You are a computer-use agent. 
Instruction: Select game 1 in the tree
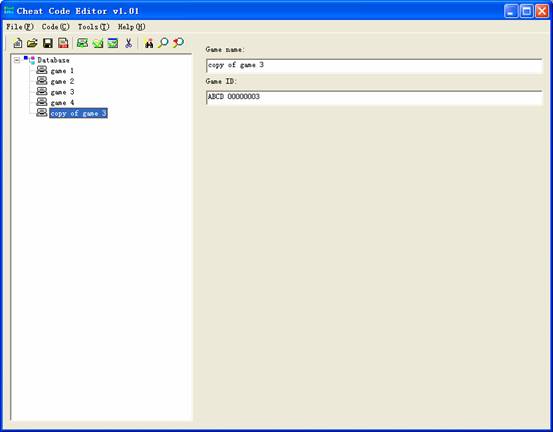point(62,71)
